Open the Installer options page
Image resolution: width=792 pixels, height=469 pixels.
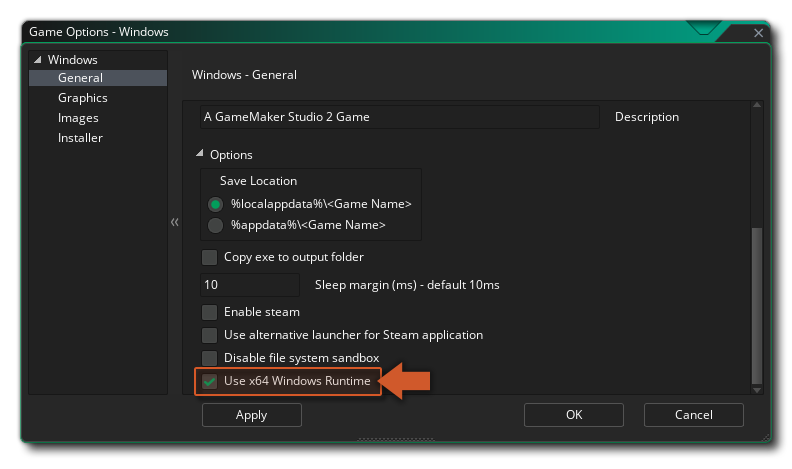80,138
